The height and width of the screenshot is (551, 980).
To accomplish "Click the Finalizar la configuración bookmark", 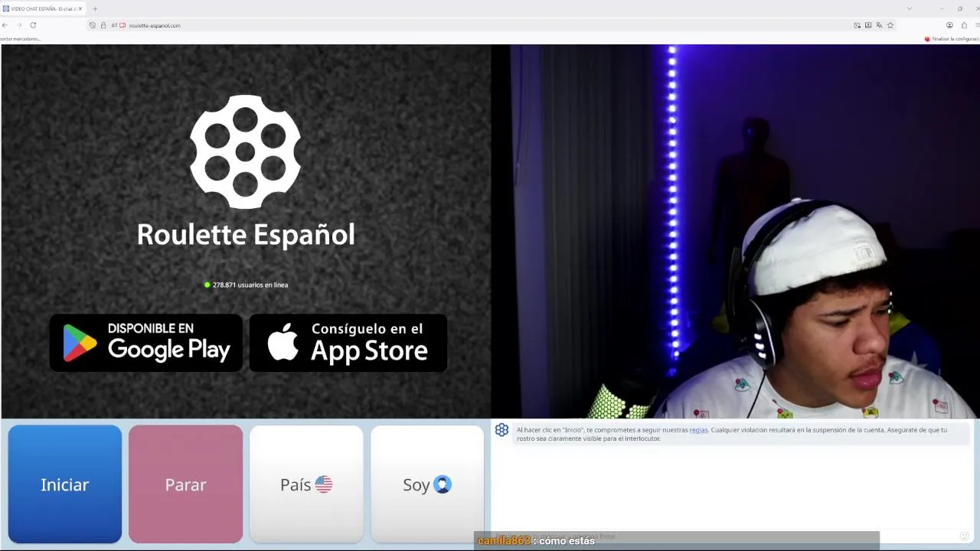I will [x=952, y=38].
